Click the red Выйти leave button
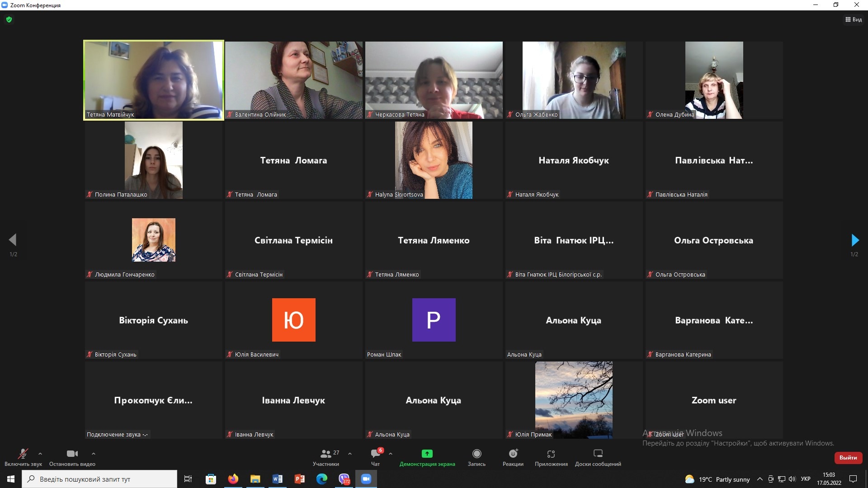Screen dimensions: 868x488 (x=848, y=458)
